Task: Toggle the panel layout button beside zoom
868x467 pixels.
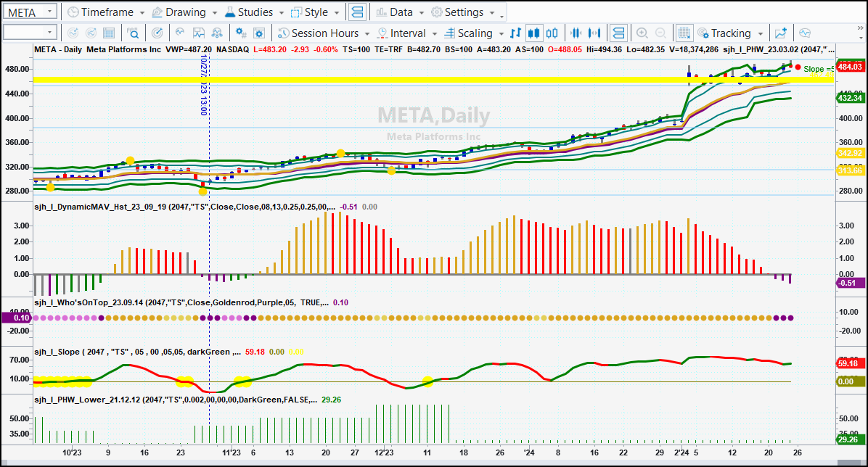Action: click(x=618, y=33)
